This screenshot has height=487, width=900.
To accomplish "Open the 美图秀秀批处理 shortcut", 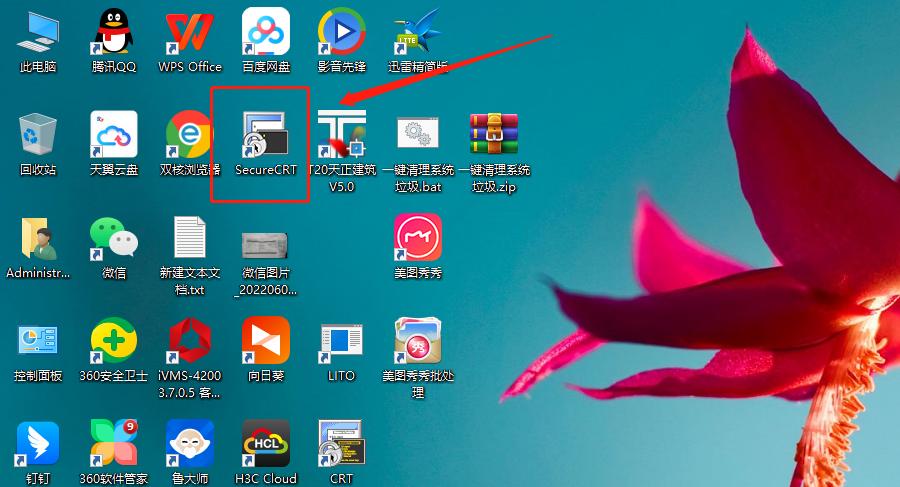I will tap(417, 340).
